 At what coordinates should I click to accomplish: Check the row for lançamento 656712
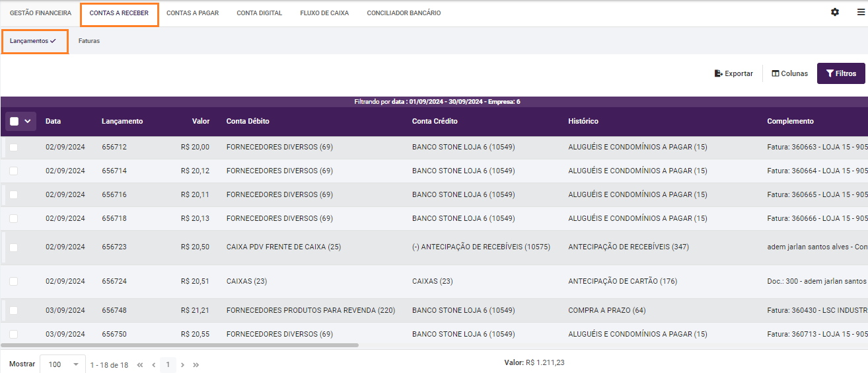click(14, 147)
